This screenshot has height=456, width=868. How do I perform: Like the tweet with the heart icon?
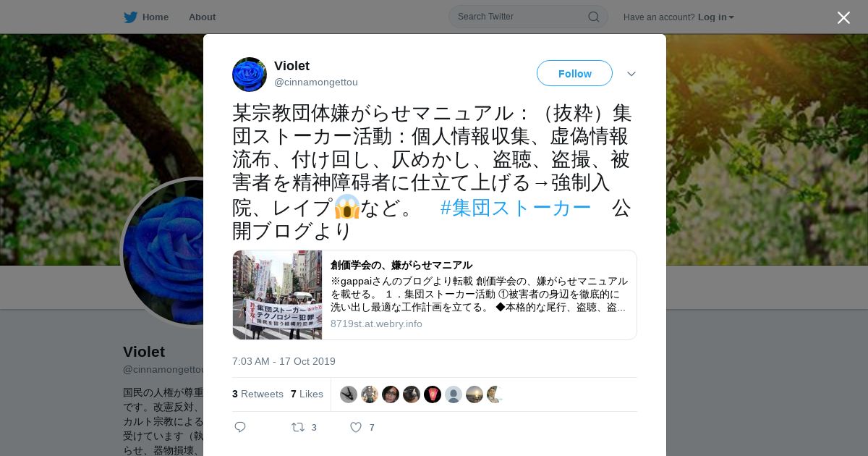356,427
